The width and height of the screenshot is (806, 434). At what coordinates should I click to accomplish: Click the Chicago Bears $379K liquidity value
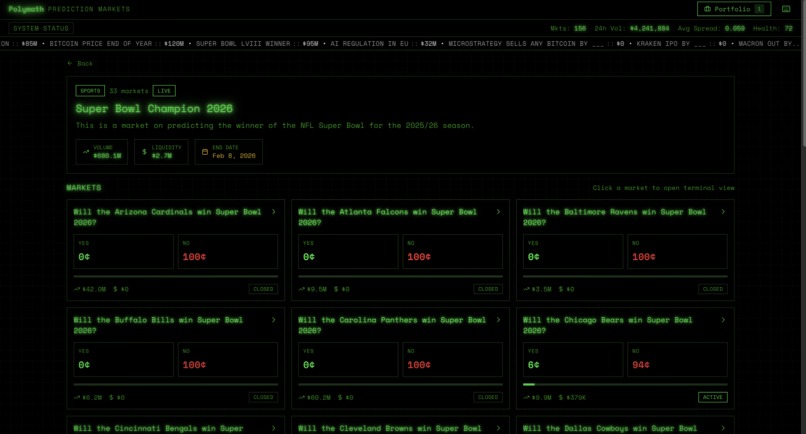tap(576, 397)
